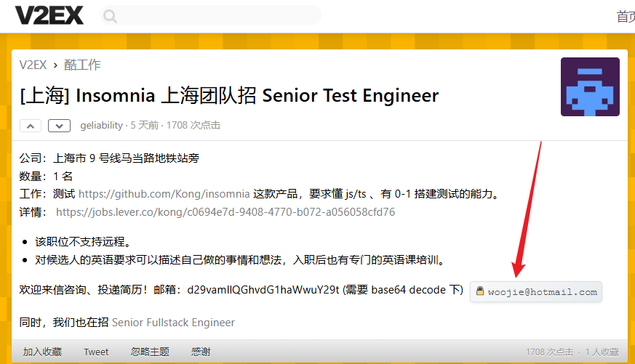Go to V2EX breadcrumb home link
Screen dimensions: 635x364
tap(33, 65)
